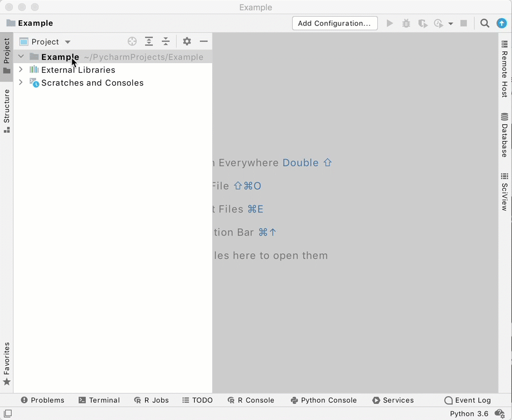The height and width of the screenshot is (420, 512).
Task: Open the Database side panel
Action: 504,135
